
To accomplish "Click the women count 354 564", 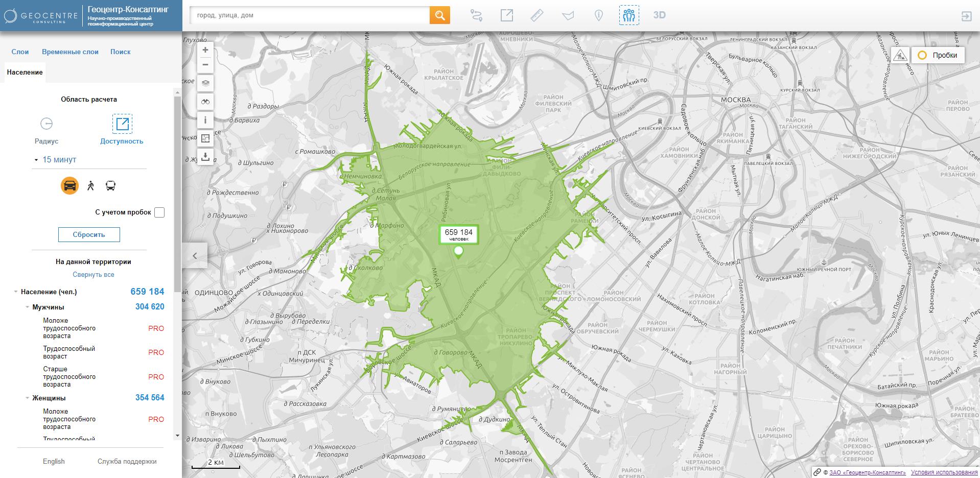I will (x=150, y=398).
